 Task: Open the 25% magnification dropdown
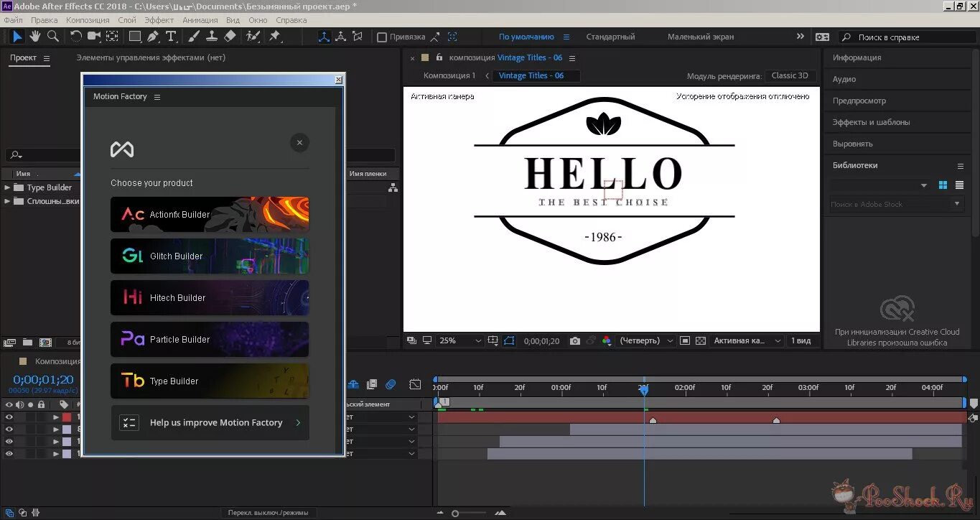[459, 341]
